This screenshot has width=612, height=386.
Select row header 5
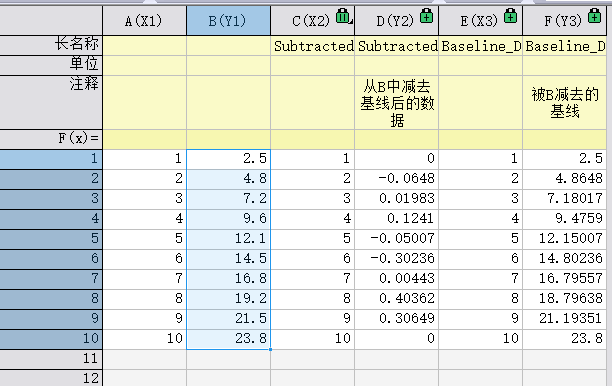(51, 238)
